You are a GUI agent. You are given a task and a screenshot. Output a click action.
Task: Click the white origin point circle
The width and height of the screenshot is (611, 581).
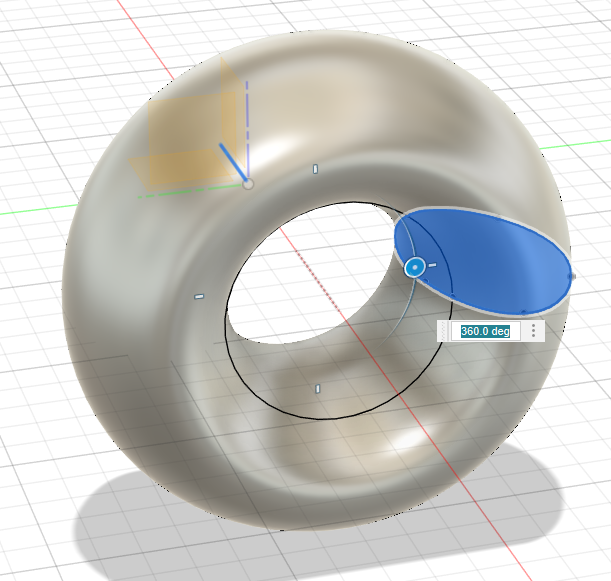coord(248,183)
